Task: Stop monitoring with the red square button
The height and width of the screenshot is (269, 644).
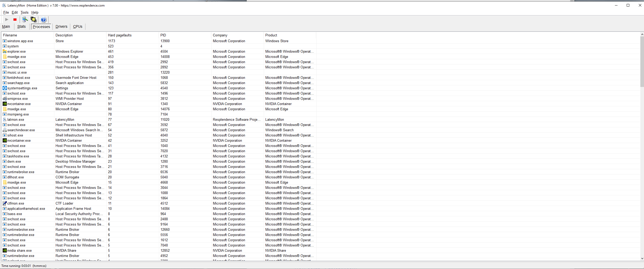Action: click(x=15, y=19)
